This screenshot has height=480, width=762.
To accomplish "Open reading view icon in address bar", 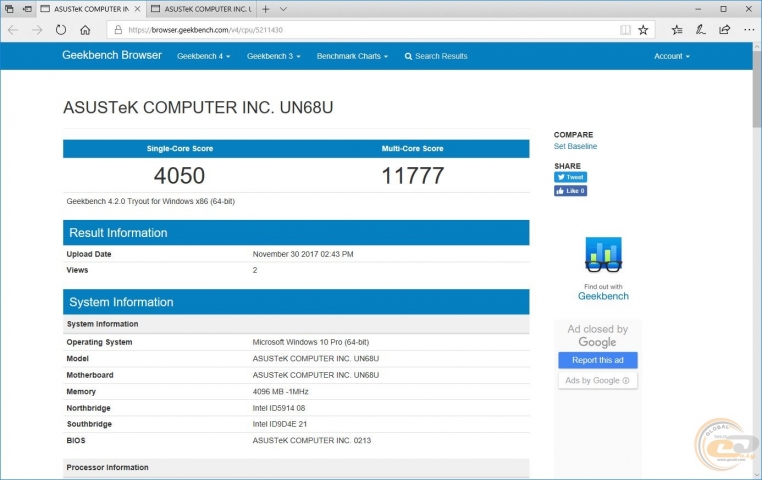I will click(x=625, y=30).
